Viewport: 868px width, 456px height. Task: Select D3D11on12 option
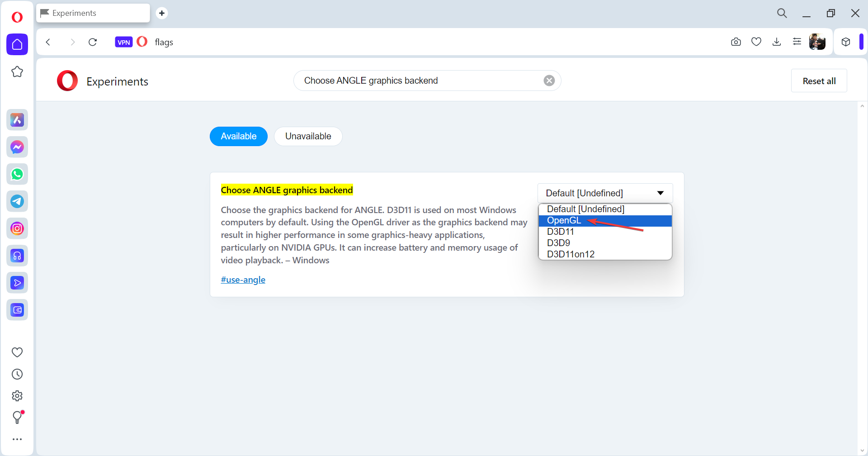pos(605,254)
